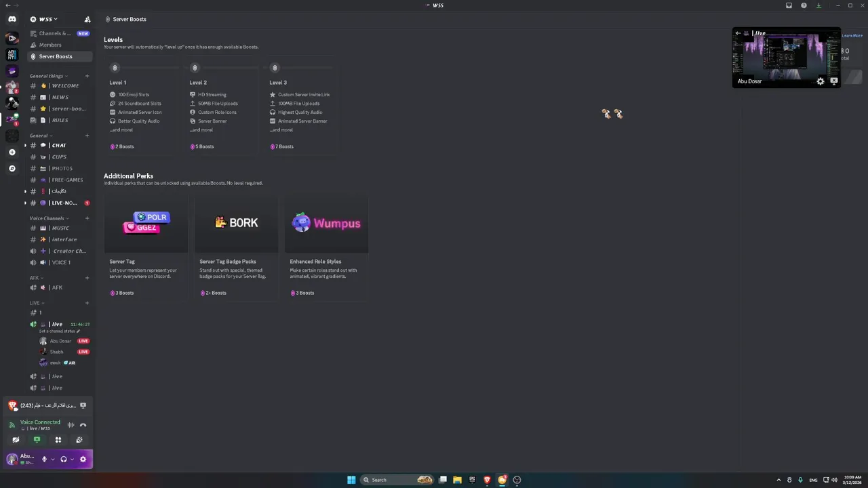Click Level 2 boost progress marker
868x488 pixels.
point(195,68)
